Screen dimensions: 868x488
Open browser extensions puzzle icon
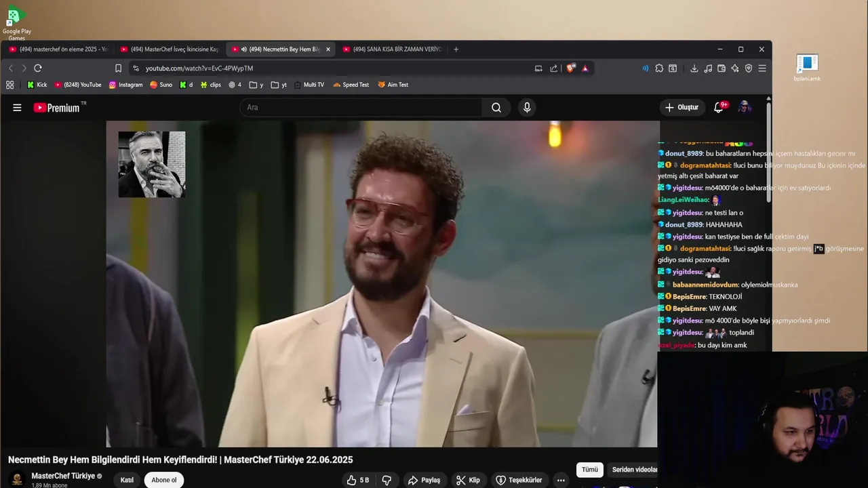[x=659, y=68]
